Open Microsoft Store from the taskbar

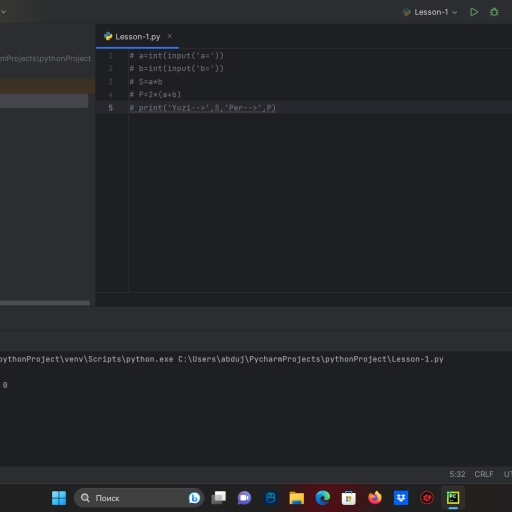pos(349,498)
